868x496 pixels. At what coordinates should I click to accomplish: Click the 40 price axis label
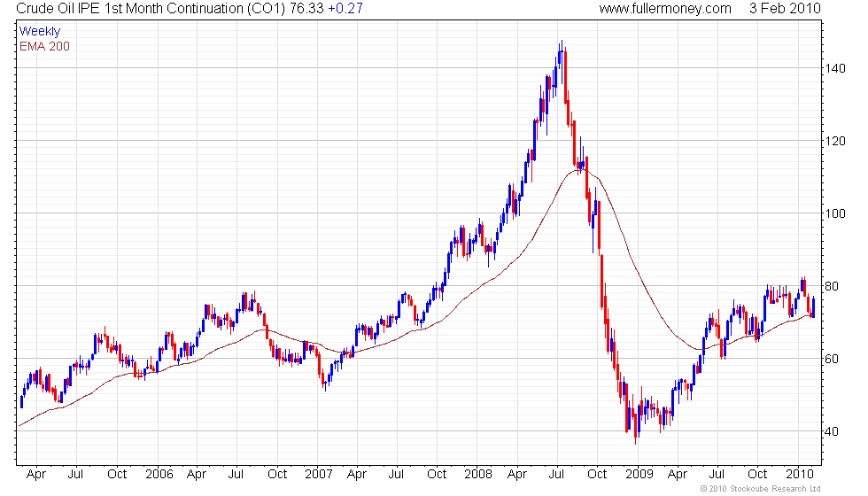coord(832,432)
